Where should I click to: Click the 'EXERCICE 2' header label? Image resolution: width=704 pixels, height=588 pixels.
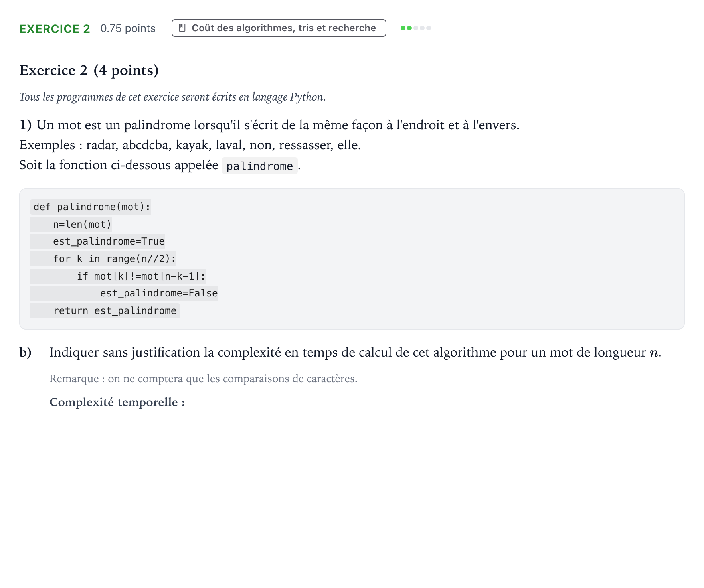[x=55, y=29]
